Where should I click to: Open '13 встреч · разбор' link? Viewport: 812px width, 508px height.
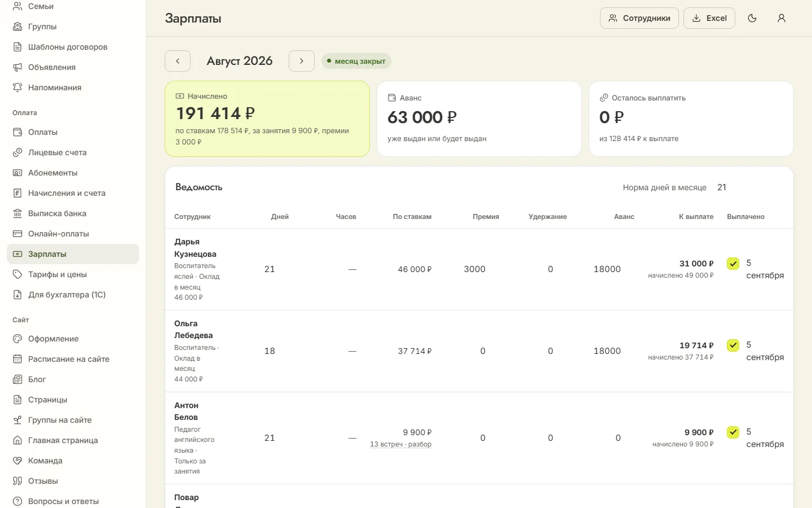[400, 444]
